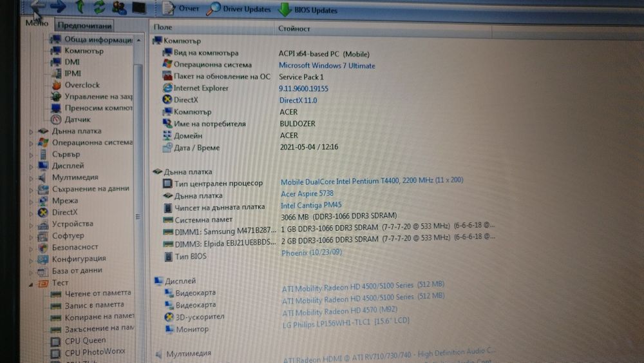This screenshot has width=644, height=363.
Task: Expand the Мултимедия node
Action: point(31,179)
